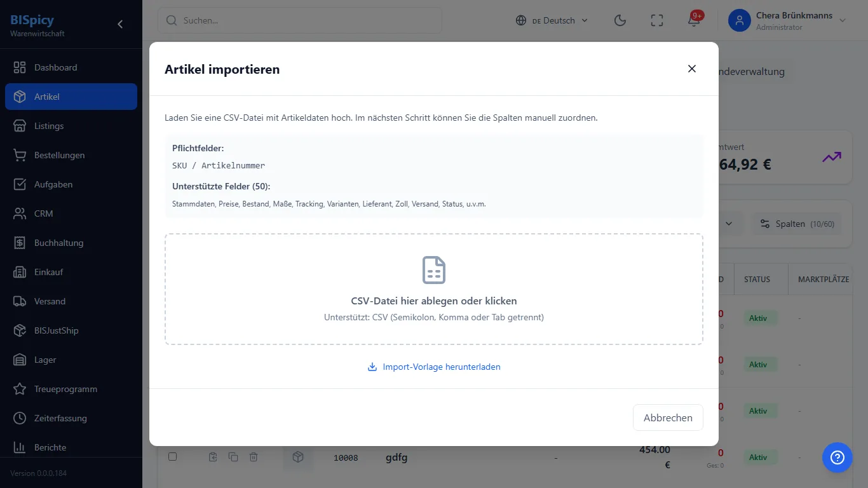
Task: Go to the BISJustShip menu entry
Action: click(71, 330)
